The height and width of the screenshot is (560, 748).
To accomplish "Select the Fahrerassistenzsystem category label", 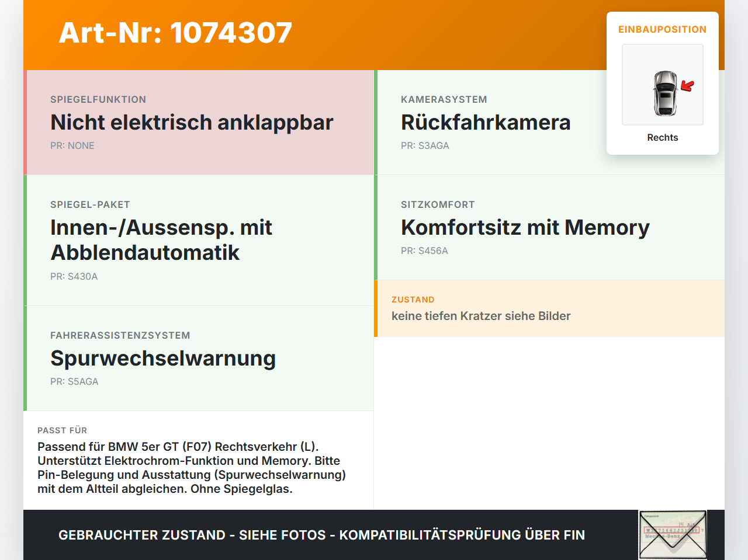I will click(x=120, y=335).
